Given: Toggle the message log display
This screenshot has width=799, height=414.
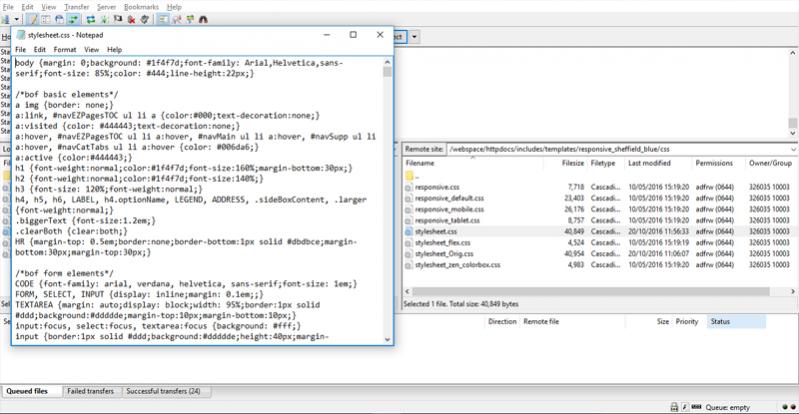Looking at the screenshot, I should point(33,19).
